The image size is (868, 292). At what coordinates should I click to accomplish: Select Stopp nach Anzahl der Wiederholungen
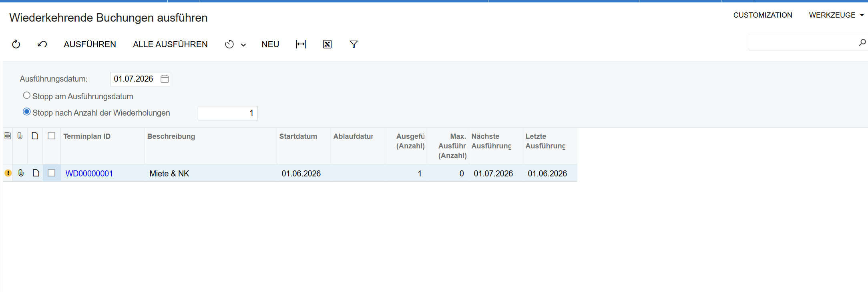(26, 112)
